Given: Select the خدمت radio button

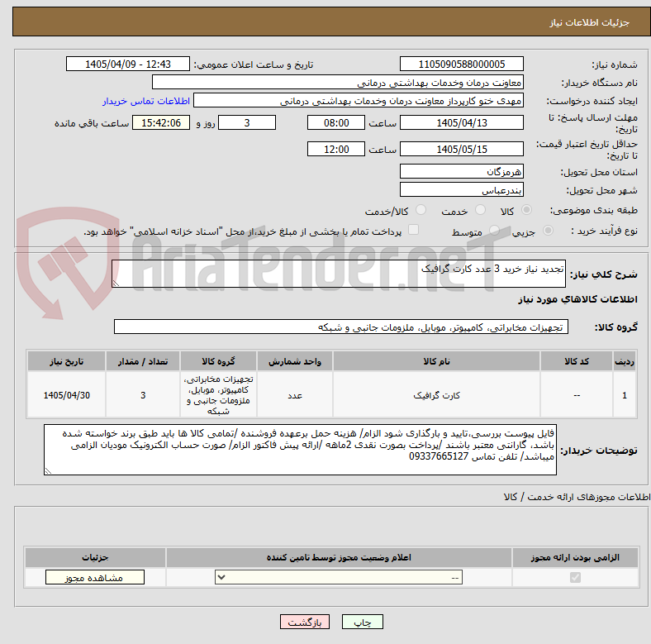Looking at the screenshot, I should pos(480,210).
